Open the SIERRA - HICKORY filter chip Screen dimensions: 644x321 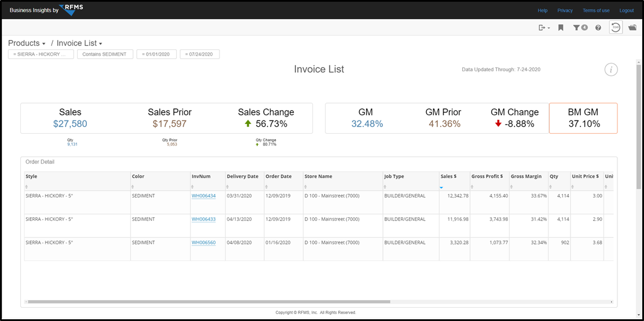tap(41, 54)
